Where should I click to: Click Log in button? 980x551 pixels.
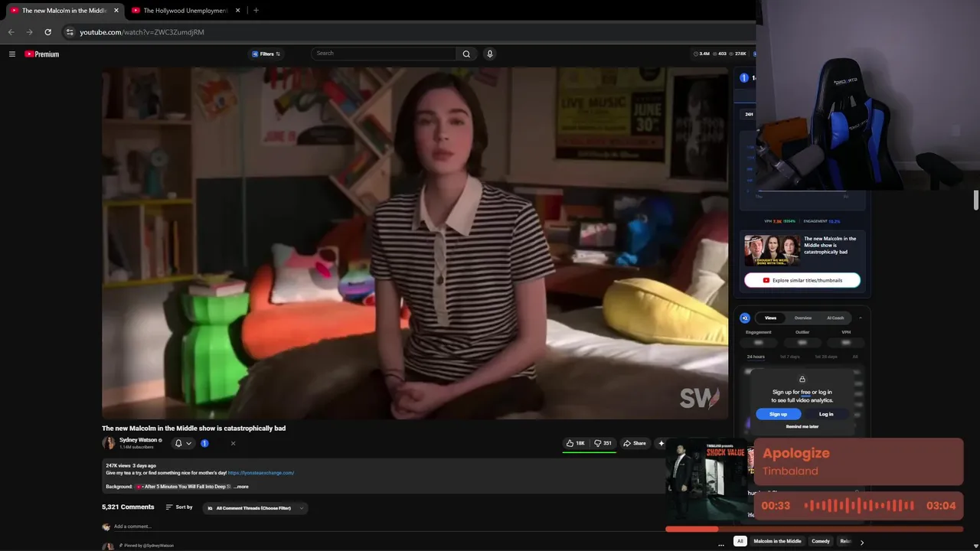pyautogui.click(x=826, y=414)
